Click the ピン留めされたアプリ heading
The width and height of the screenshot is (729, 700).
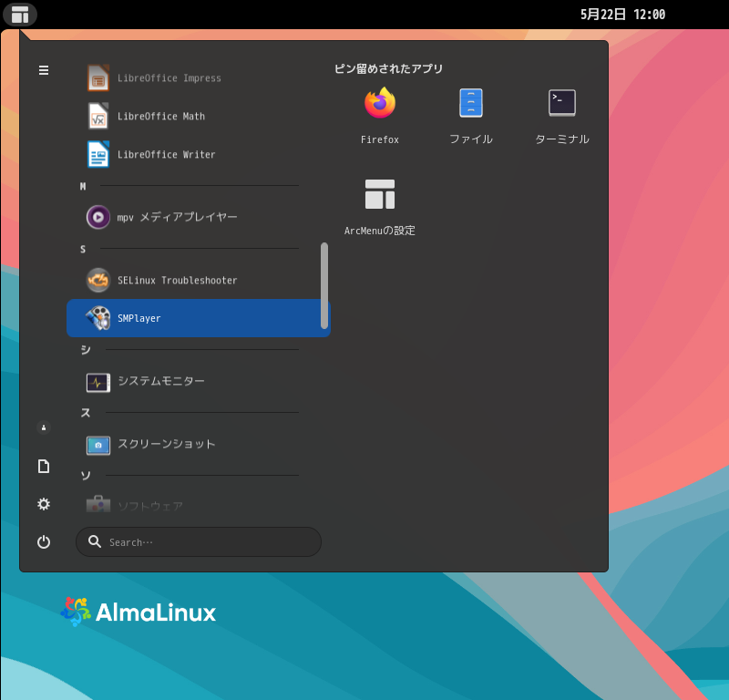click(x=389, y=69)
